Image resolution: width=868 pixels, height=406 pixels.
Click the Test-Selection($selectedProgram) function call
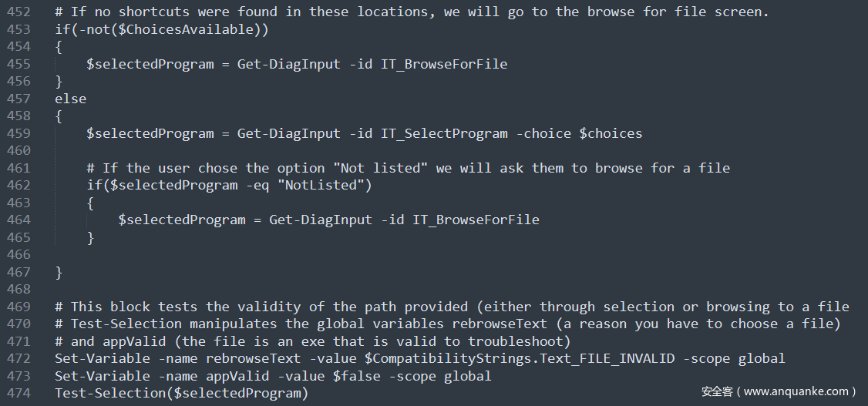(181, 393)
